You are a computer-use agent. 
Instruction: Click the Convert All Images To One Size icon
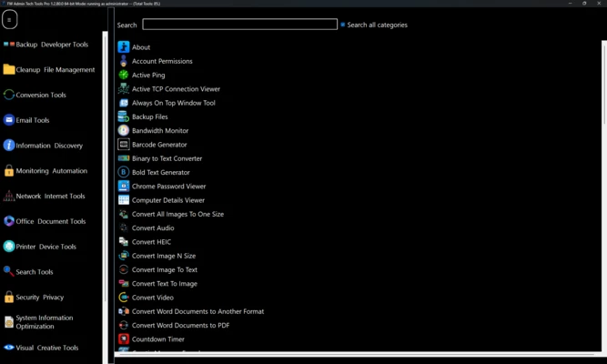(124, 214)
